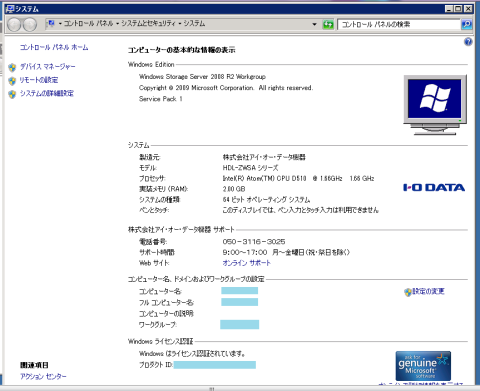Image resolution: width=480 pixels, height=391 pixels.
Task: Expand arrow before システムとセキュリティ breadcrumb
Action: [x=117, y=24]
